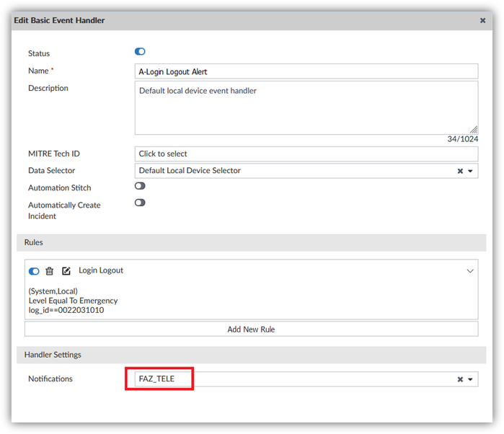Viewport: 504px width, 434px height.
Task: Click the Add New Rule button
Action: coord(251,329)
